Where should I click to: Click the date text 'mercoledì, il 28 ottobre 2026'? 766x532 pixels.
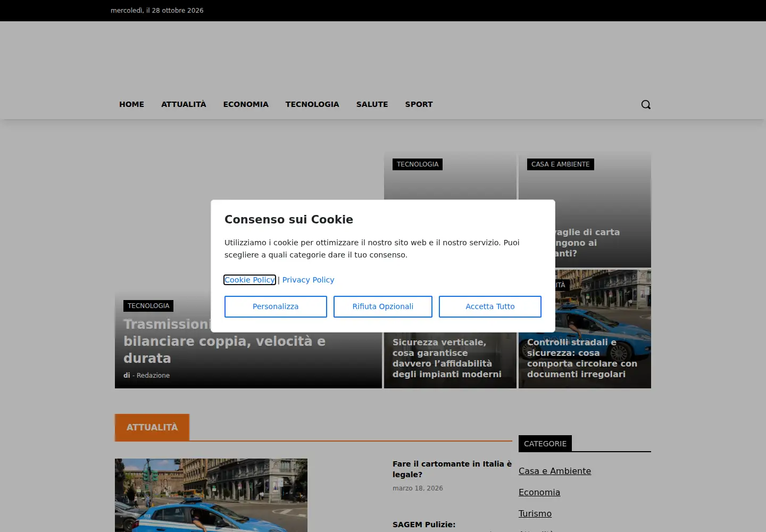click(x=157, y=11)
